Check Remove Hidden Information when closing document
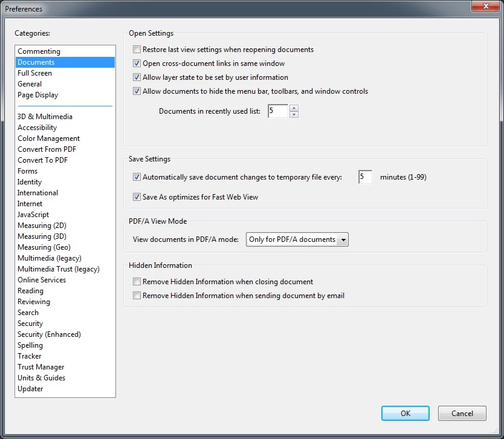Viewport: 504px width, 439px height. tap(137, 282)
